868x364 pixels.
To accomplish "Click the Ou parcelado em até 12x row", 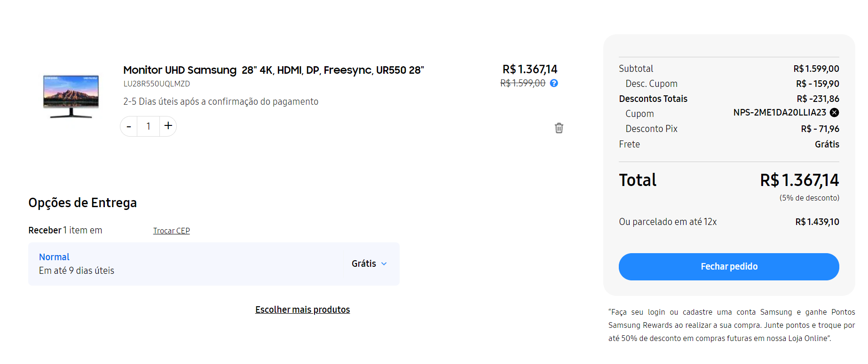I will (x=668, y=222).
